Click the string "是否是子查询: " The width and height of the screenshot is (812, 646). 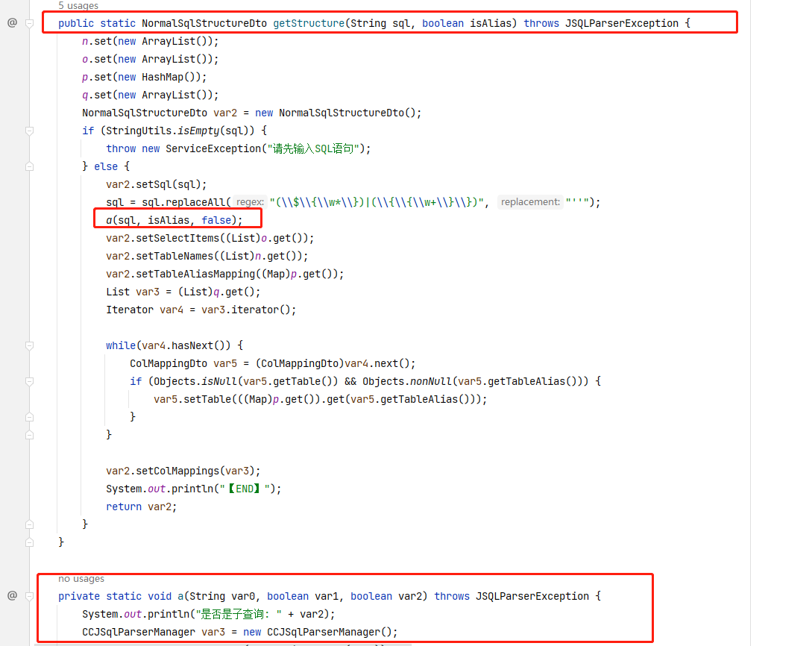pyautogui.click(x=239, y=615)
